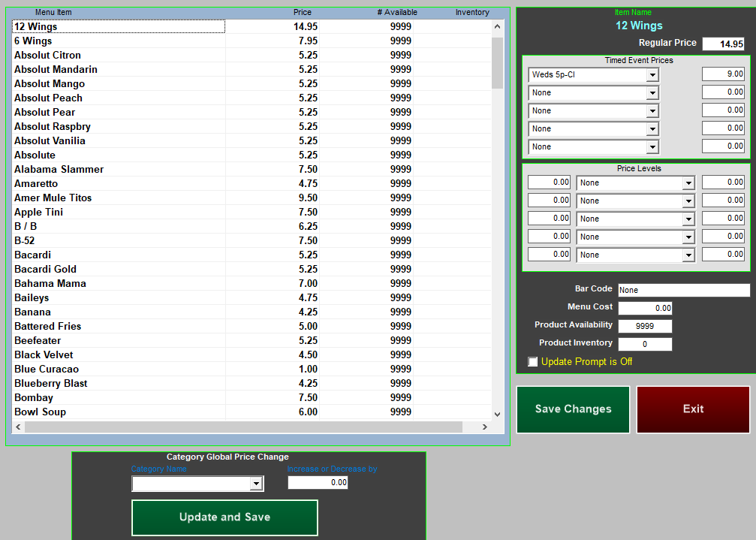Click the Save Changes button
The width and height of the screenshot is (756, 540).
[573, 409]
